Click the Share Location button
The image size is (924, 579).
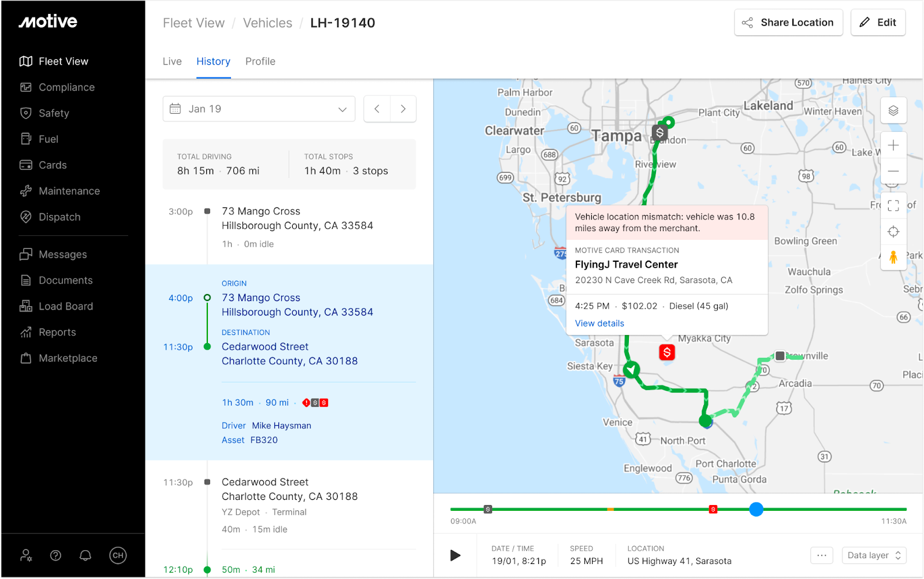click(x=788, y=23)
